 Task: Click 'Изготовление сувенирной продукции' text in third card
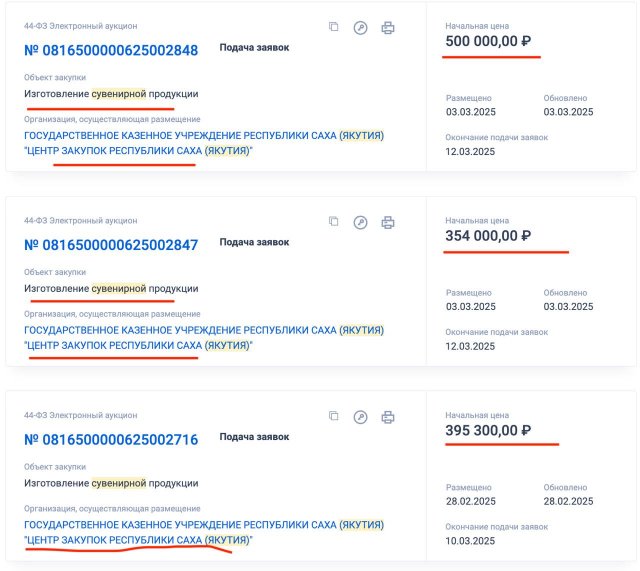[x=111, y=483]
